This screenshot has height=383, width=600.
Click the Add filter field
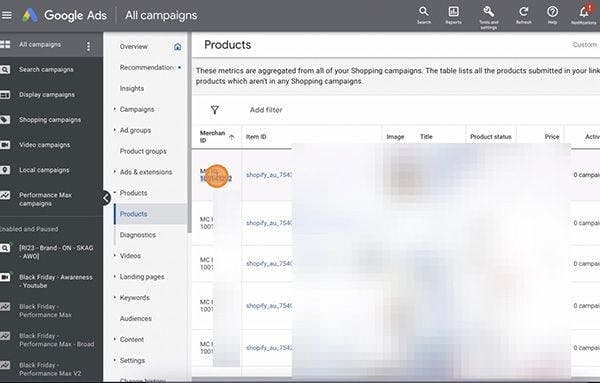266,110
